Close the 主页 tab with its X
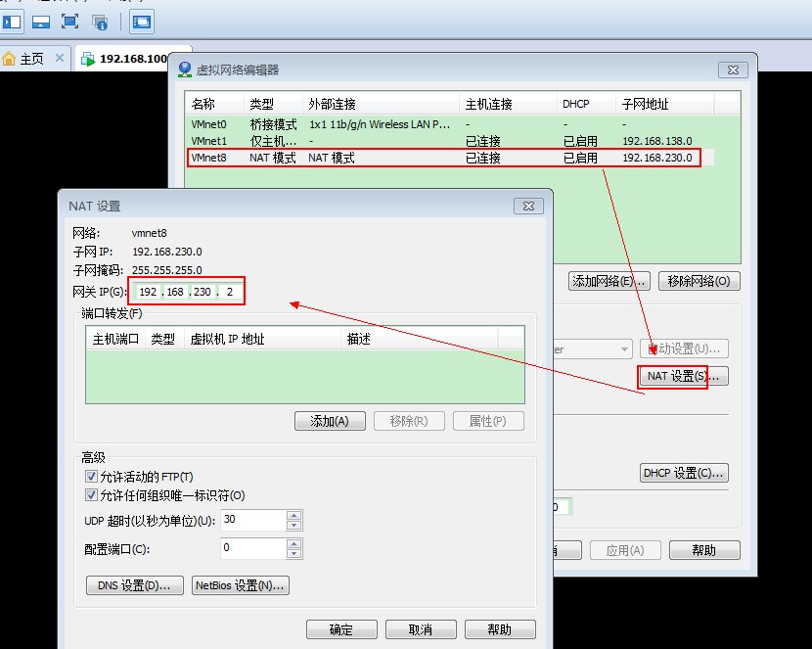This screenshot has width=812, height=649. [60, 58]
